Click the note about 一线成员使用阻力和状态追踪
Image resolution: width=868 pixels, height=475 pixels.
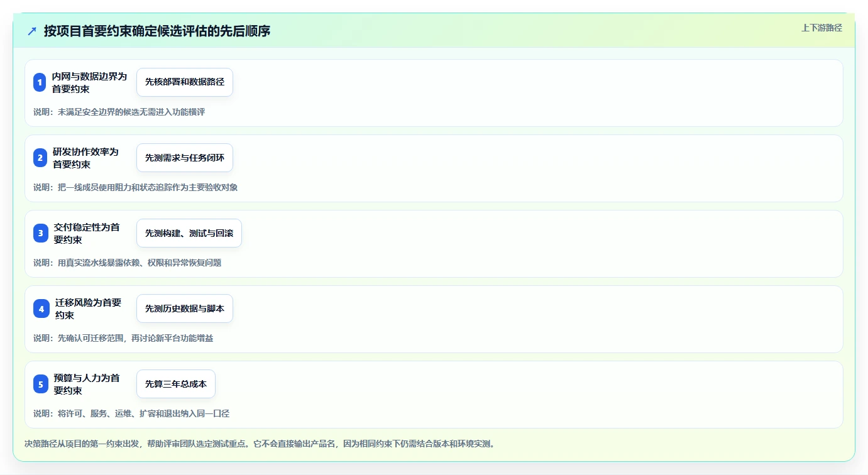point(135,187)
